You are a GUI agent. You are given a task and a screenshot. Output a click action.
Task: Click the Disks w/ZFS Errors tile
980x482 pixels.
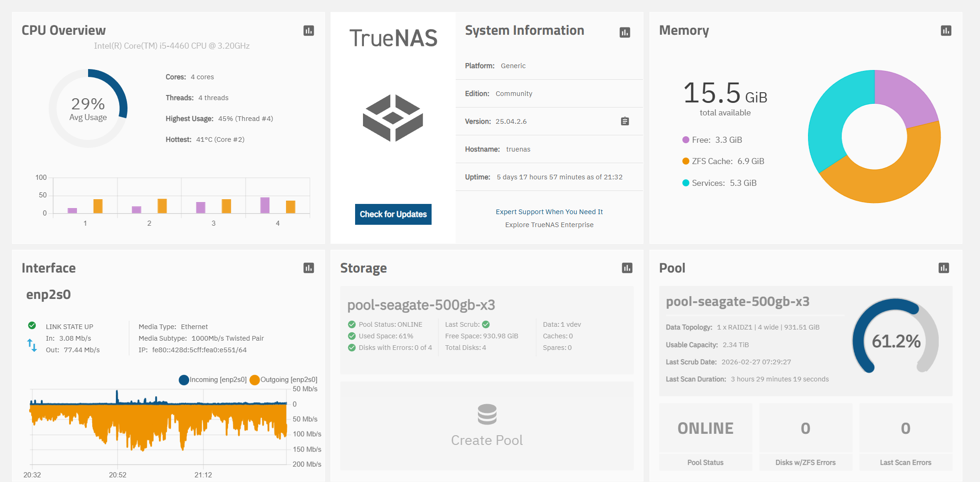[x=806, y=437]
